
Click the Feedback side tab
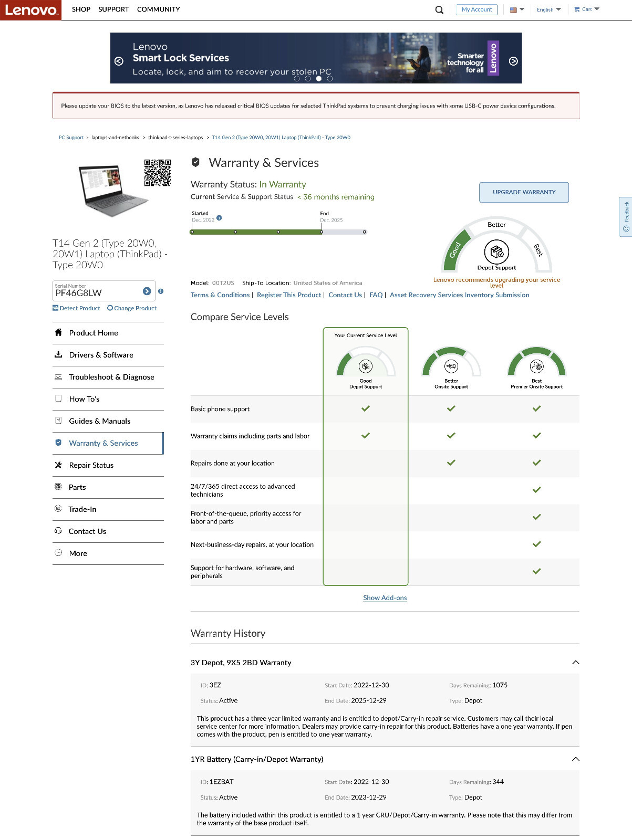(626, 217)
